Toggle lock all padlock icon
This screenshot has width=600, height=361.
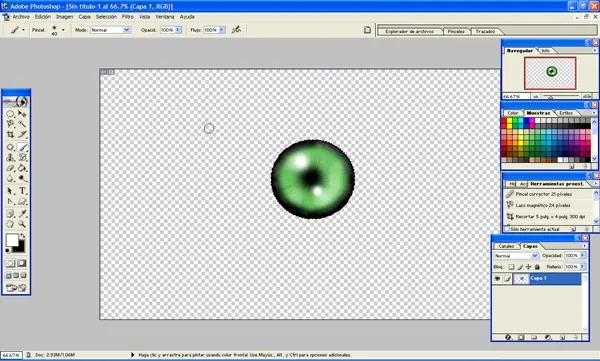[537, 267]
